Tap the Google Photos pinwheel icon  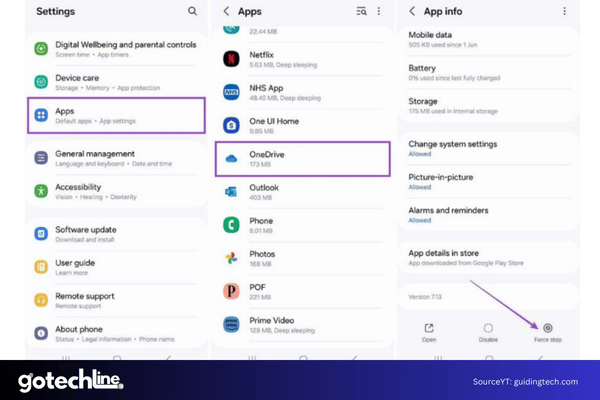(x=231, y=258)
